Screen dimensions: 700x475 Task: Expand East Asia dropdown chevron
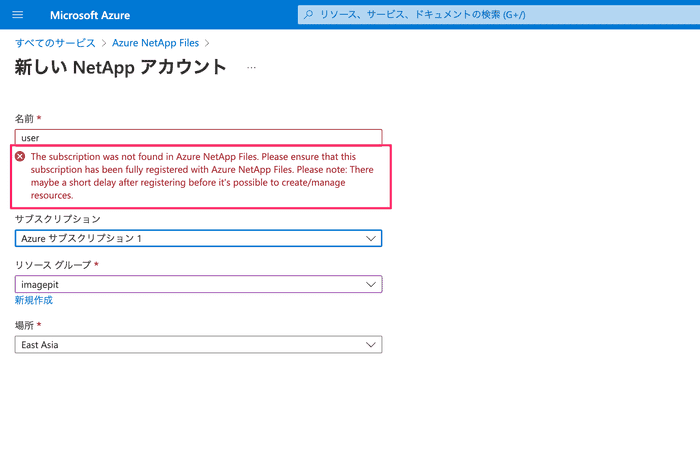pyautogui.click(x=371, y=345)
